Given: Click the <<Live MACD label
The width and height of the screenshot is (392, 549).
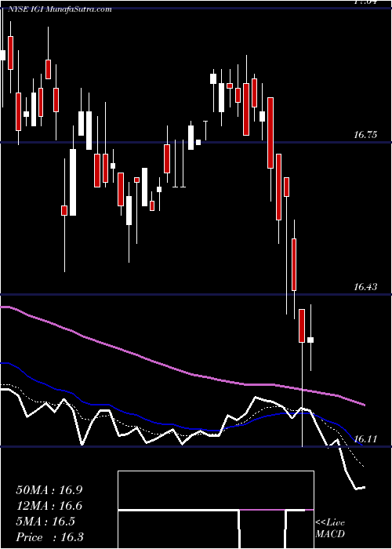Looking at the screenshot, I should (x=330, y=528).
